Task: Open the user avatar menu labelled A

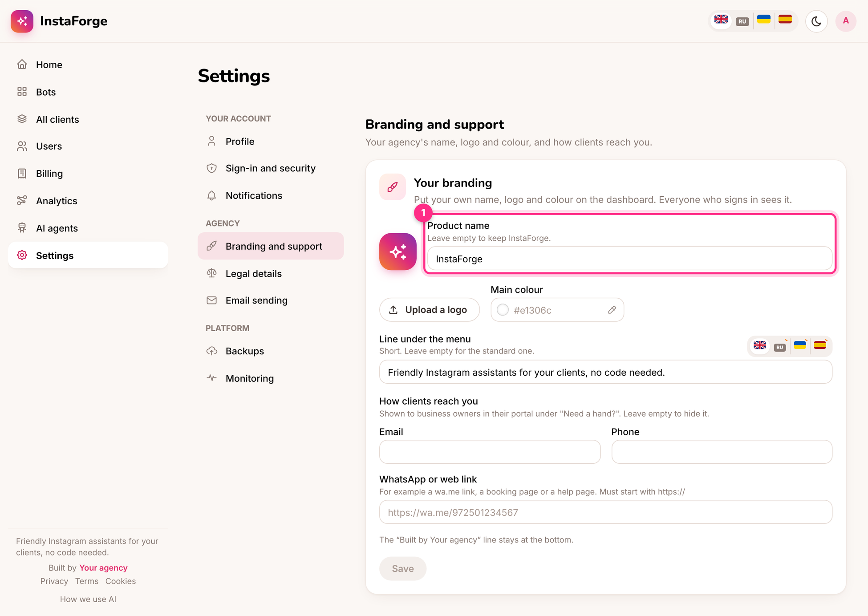Action: point(846,21)
